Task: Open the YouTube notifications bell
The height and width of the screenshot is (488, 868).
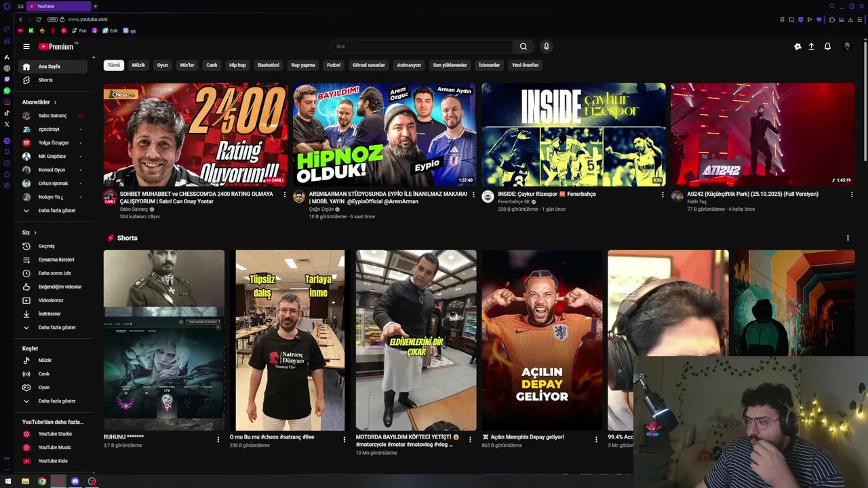Action: tap(827, 47)
